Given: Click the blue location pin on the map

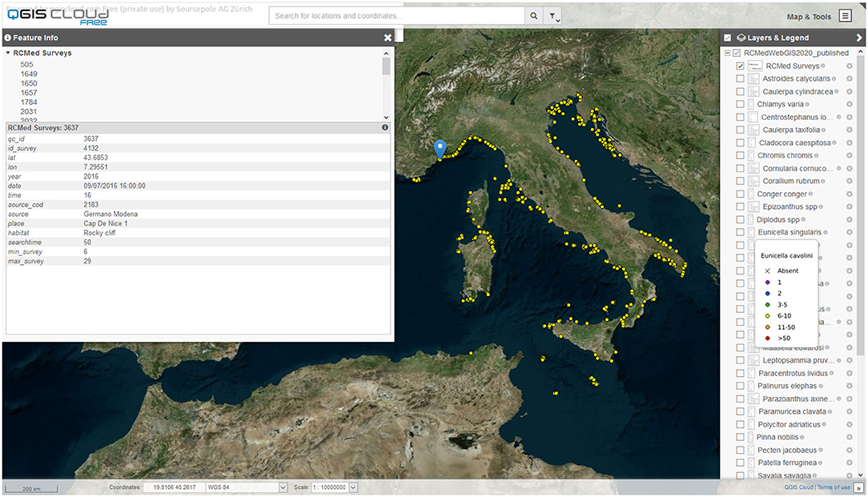Looking at the screenshot, I should pyautogui.click(x=440, y=150).
